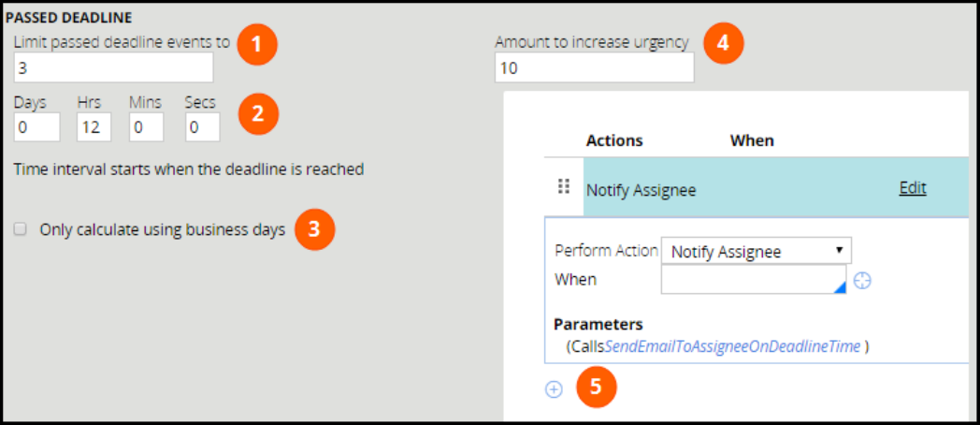Click the Days interval input
This screenshot has width=980, height=425.
point(37,126)
